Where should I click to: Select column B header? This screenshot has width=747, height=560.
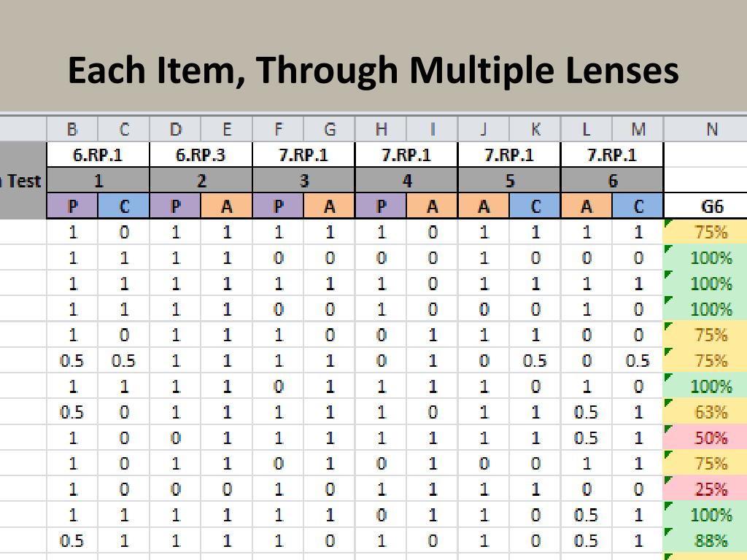click(72, 129)
